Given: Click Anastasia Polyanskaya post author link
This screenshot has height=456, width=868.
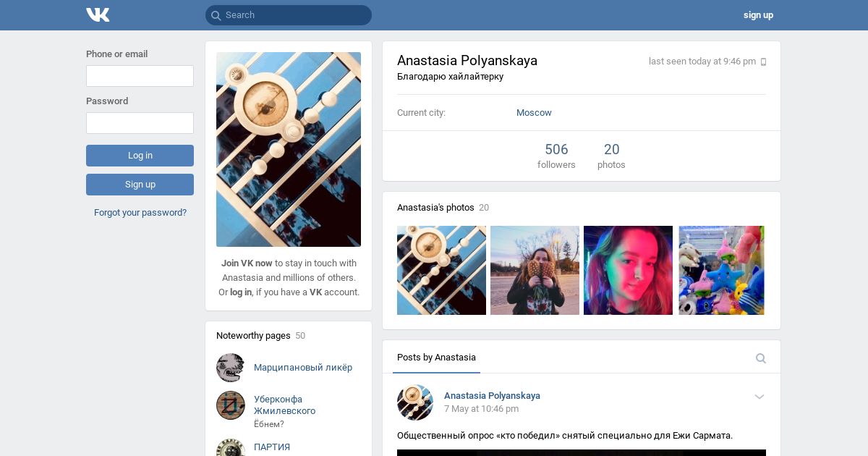Looking at the screenshot, I should coord(492,396).
